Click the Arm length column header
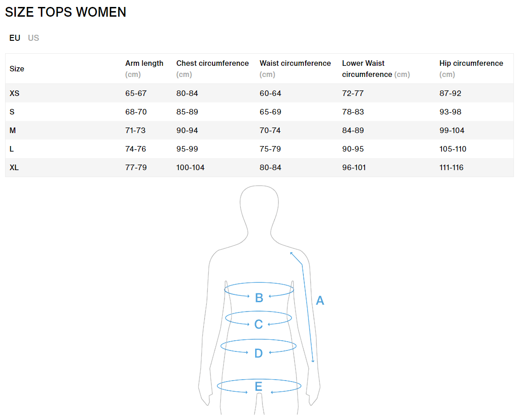Screen dimensions: 519x420 pos(144,69)
